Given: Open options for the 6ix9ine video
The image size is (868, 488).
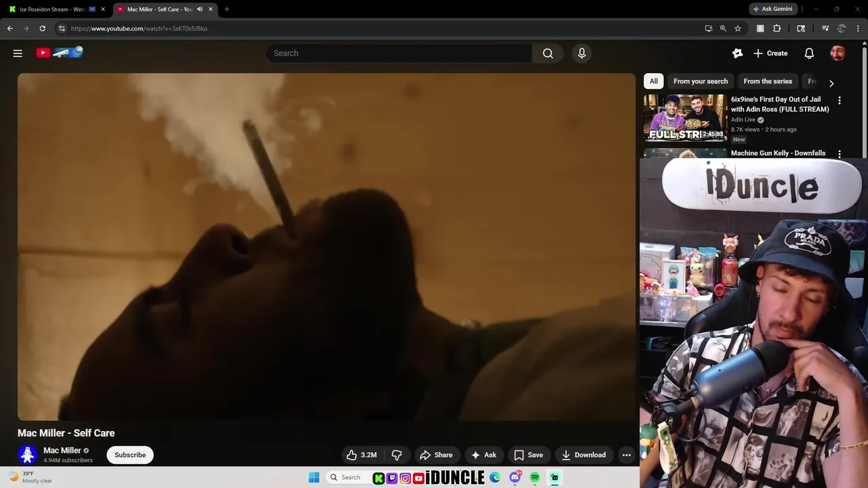Looking at the screenshot, I should (840, 100).
